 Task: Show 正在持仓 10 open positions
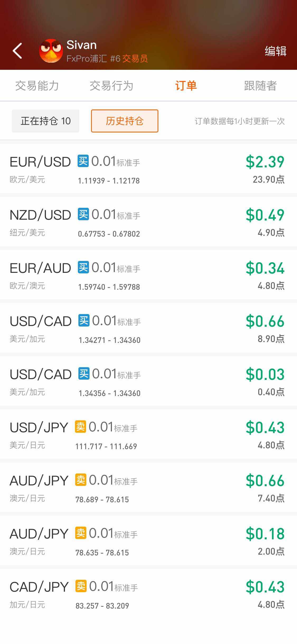click(45, 121)
